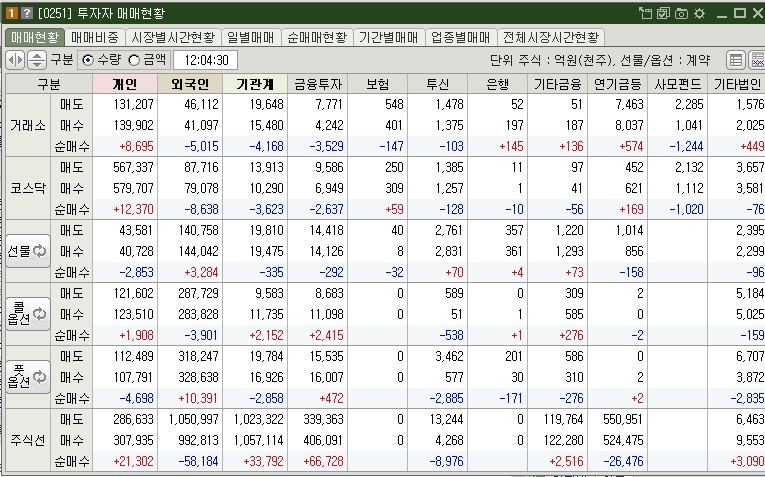Click the 사모펀드 column header

(x=678, y=84)
